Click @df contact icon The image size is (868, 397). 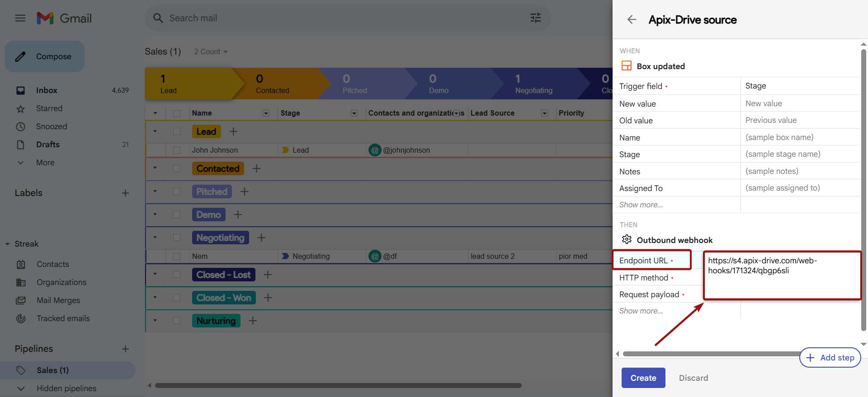click(375, 256)
